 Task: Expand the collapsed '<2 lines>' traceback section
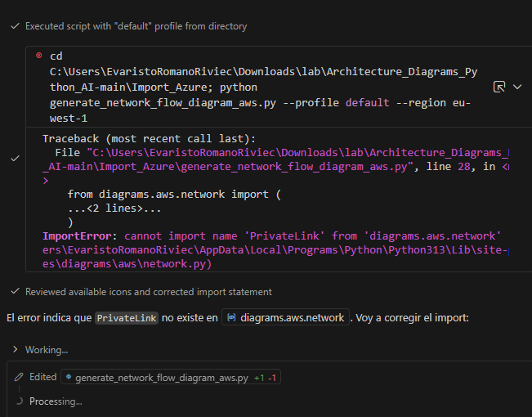tap(114, 208)
